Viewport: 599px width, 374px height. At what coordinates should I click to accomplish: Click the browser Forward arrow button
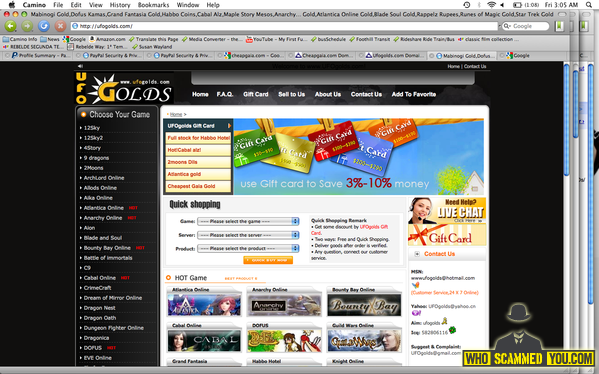[x=27, y=26]
